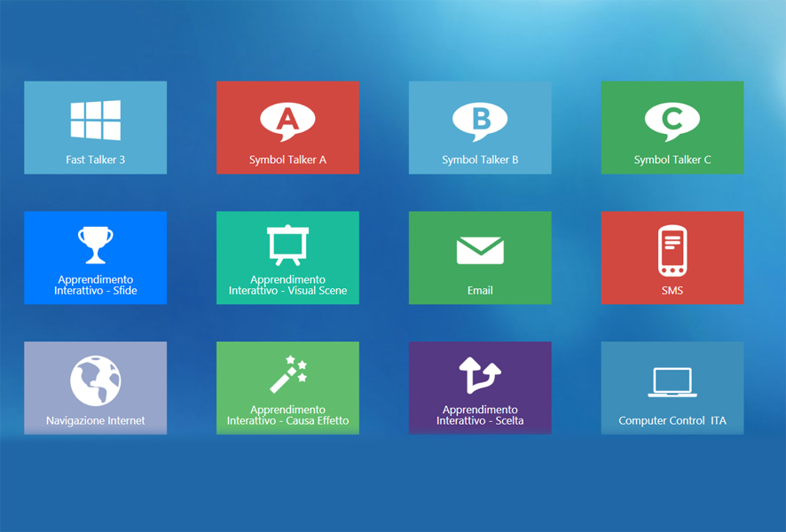
Task: Launch the 'Symbol Talker A' label
Action: click(x=287, y=160)
